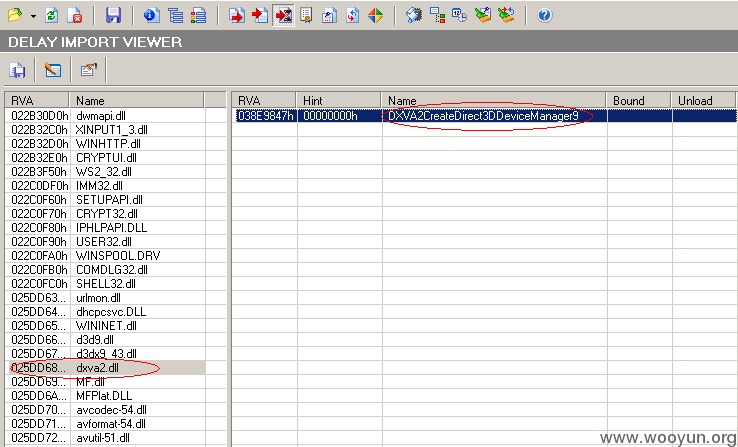Reload file with green arrows icon
738x447 pixels.
point(51,16)
